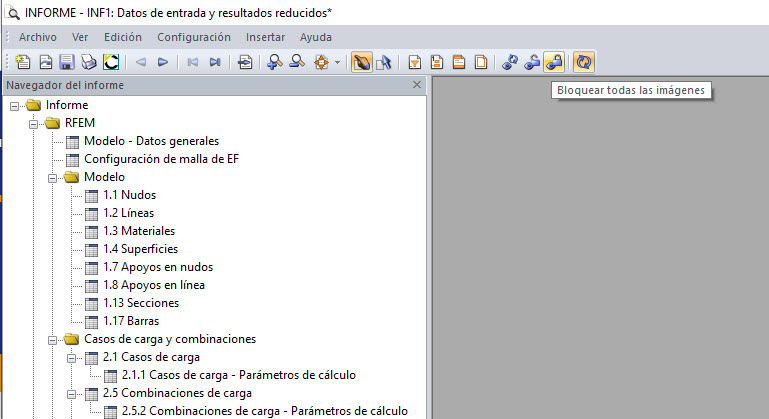Print the report using the printer icon

[89, 62]
